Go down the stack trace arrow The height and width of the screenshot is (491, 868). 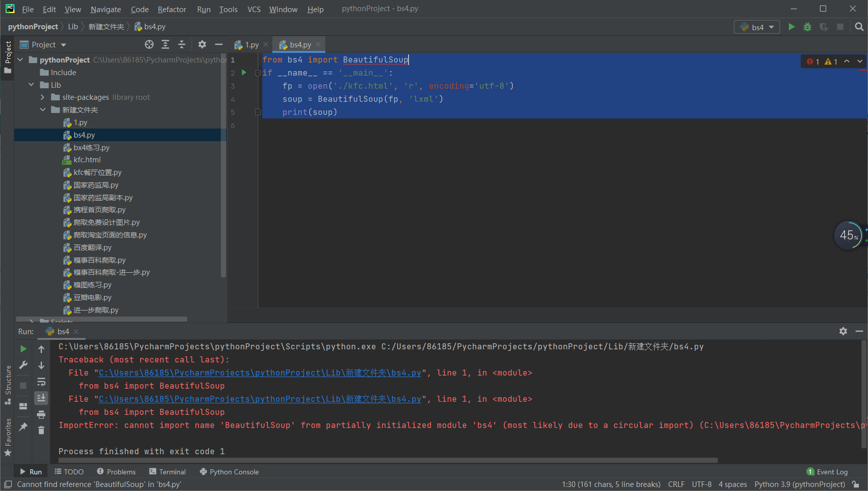pos(41,365)
